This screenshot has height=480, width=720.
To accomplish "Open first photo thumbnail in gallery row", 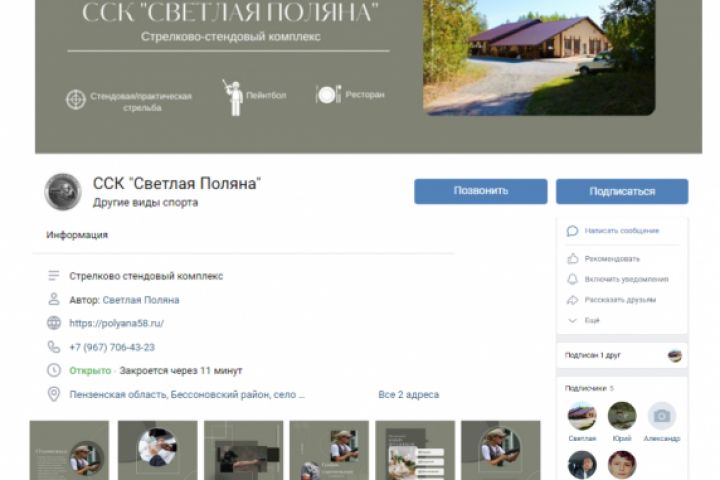I will pos(69,450).
